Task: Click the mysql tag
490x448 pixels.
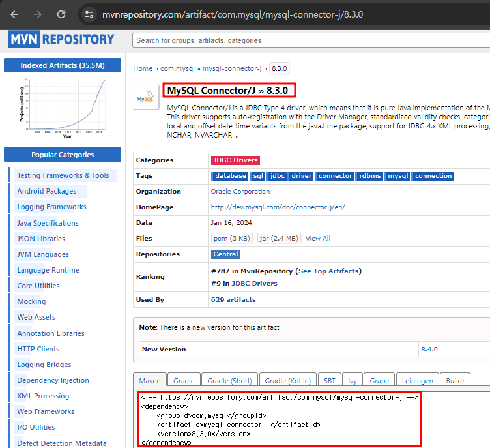Action: [x=398, y=176]
